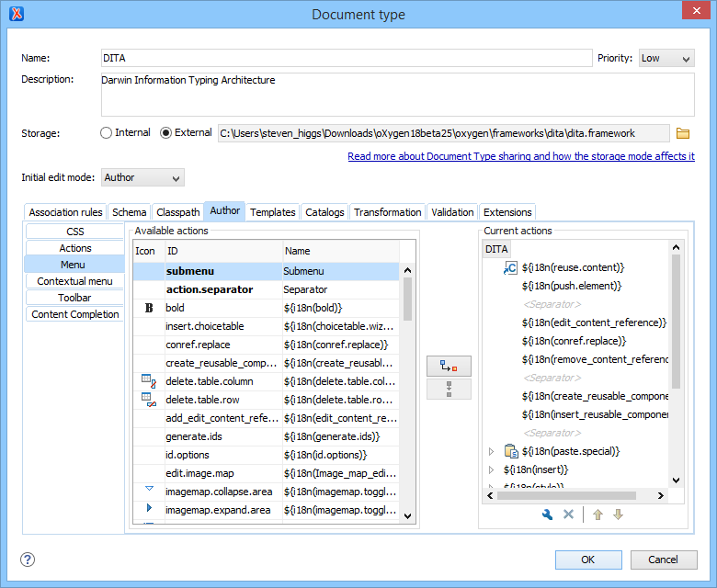
Task: Click the wrench edit icon under Current actions
Action: click(547, 514)
